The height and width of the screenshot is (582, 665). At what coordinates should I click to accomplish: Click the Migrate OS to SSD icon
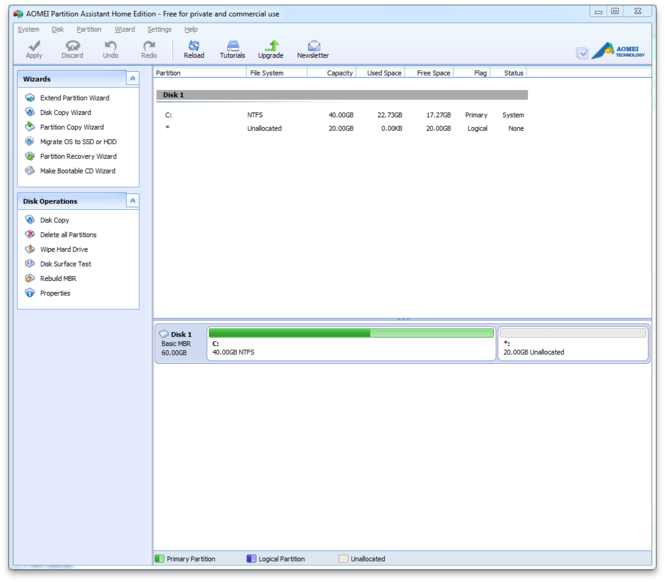(30, 141)
